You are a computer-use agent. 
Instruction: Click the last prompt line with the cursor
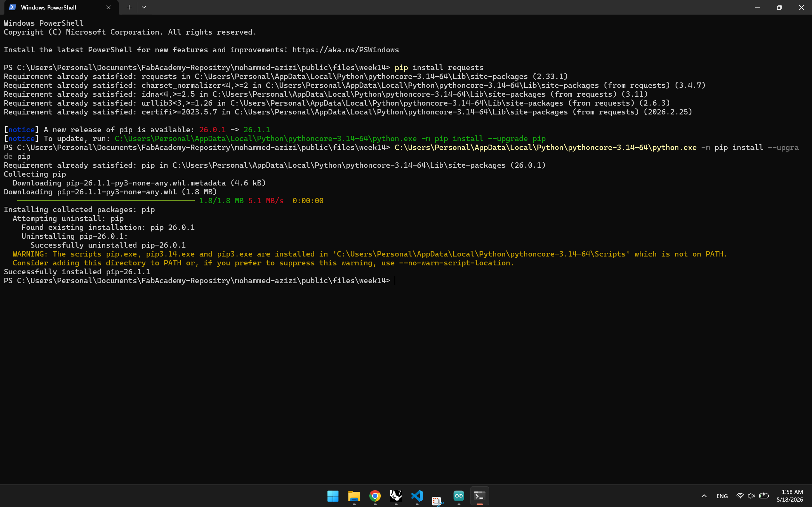click(x=200, y=281)
